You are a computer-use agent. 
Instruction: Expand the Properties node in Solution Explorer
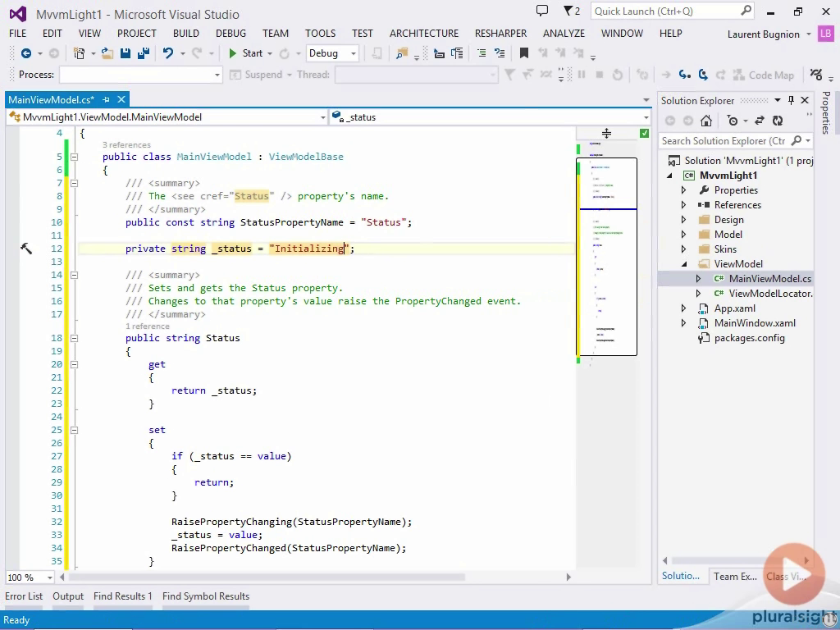pos(683,190)
